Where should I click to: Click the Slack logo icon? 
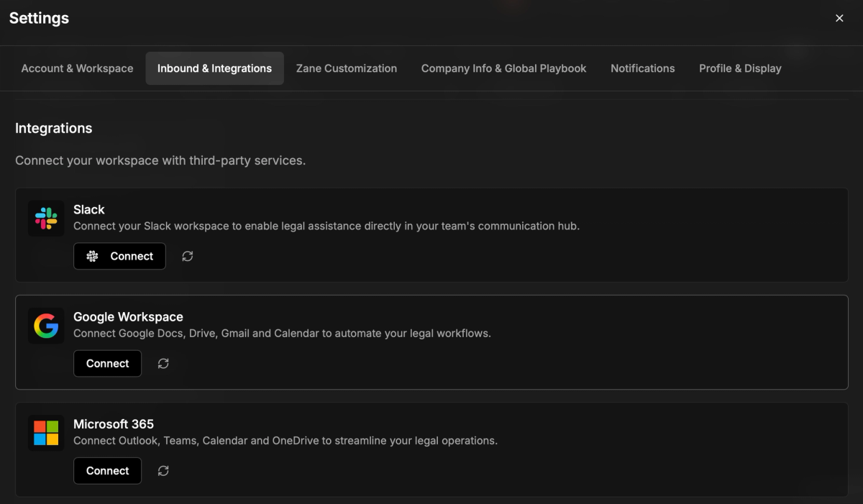pyautogui.click(x=46, y=219)
